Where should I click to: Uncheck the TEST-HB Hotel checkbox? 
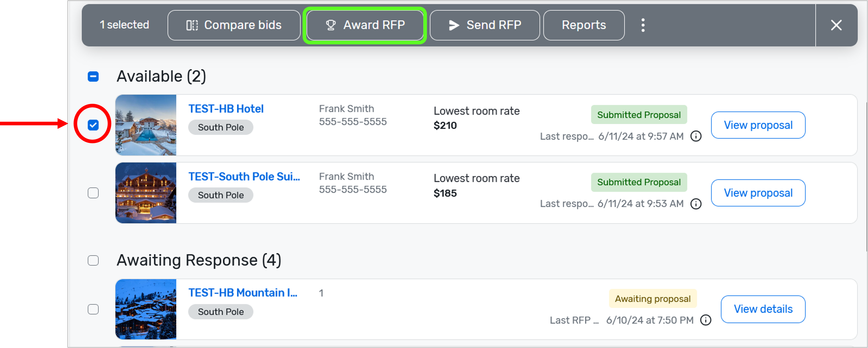(93, 125)
